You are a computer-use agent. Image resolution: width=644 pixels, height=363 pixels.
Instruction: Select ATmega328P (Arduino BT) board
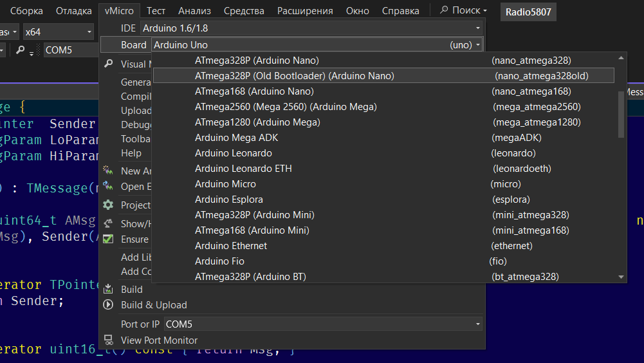pos(383,276)
